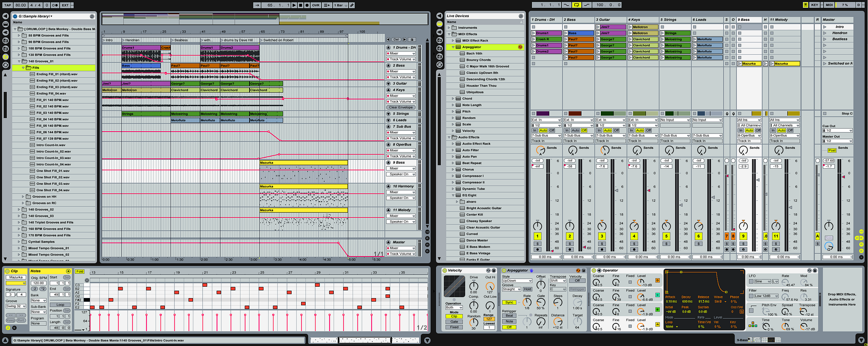Toggle the Velocity device activator

click(x=444, y=270)
